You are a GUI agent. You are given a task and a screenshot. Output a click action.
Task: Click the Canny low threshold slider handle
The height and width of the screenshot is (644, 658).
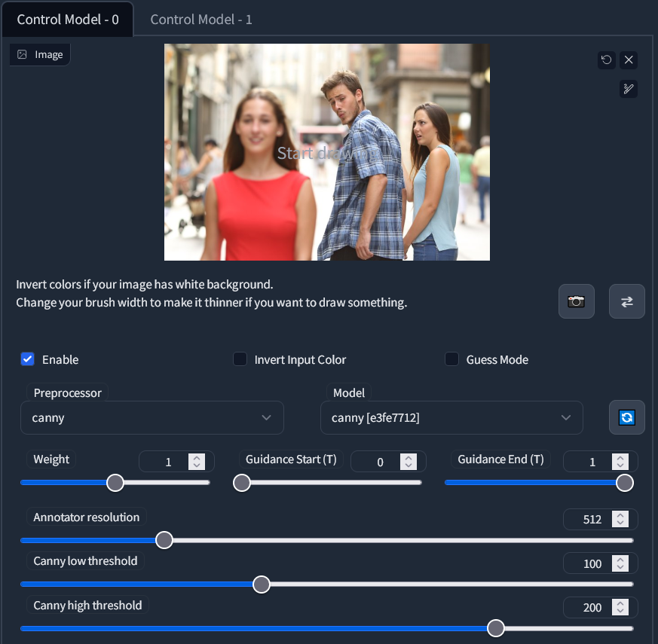pyautogui.click(x=262, y=584)
